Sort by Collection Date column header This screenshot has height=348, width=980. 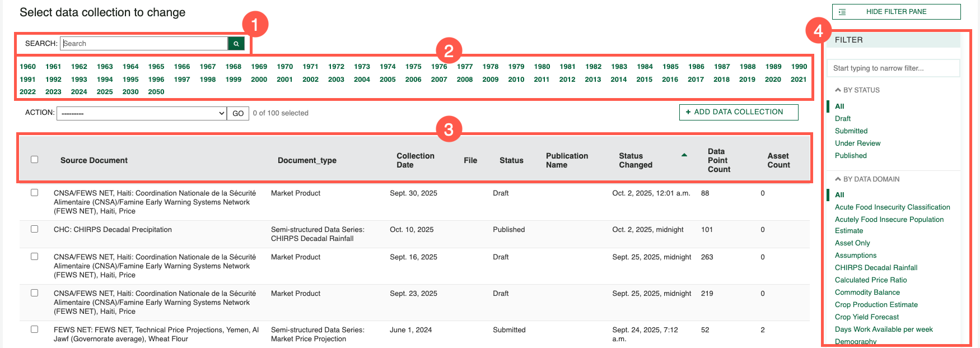(x=415, y=160)
